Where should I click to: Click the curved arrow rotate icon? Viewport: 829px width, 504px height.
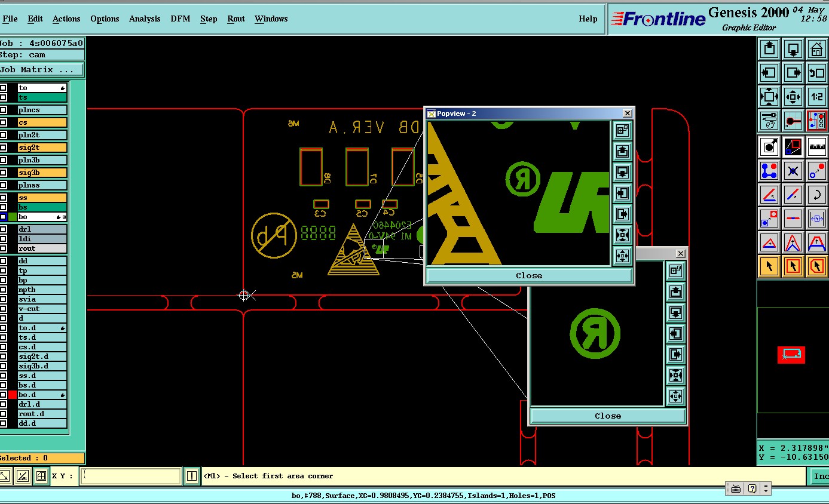(x=816, y=194)
